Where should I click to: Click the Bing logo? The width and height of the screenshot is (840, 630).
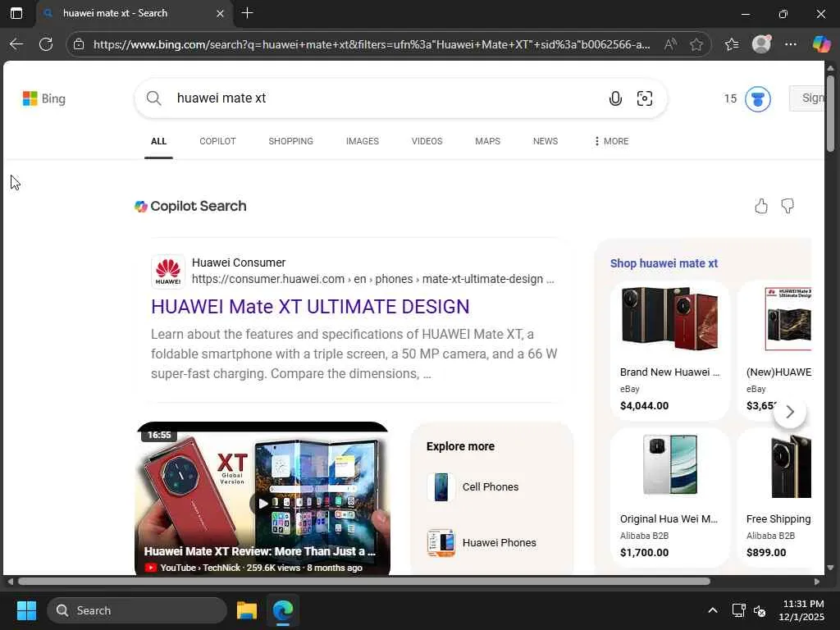[x=44, y=98]
